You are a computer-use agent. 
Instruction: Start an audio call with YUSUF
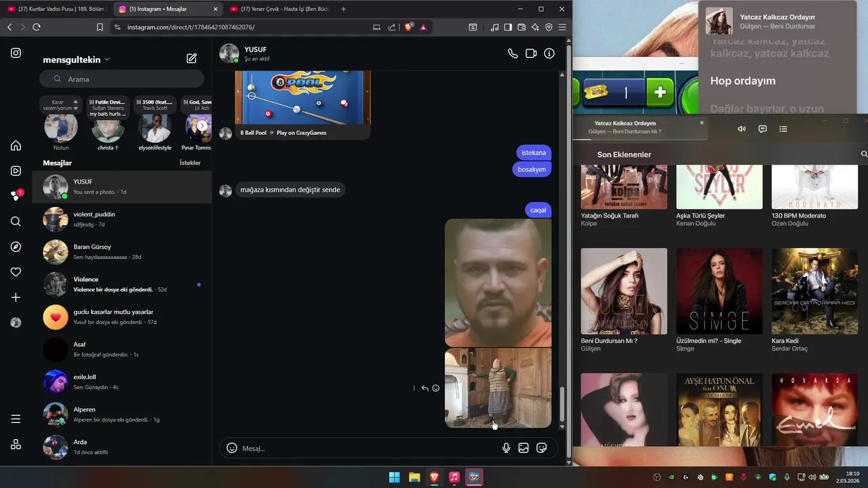tap(513, 54)
